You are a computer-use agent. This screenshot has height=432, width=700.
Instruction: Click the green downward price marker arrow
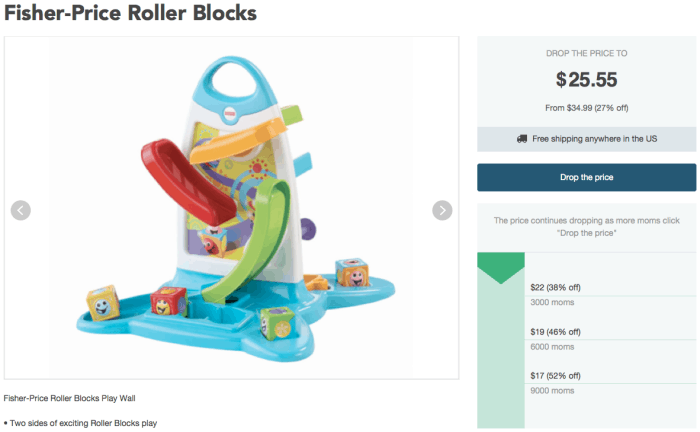tap(501, 267)
